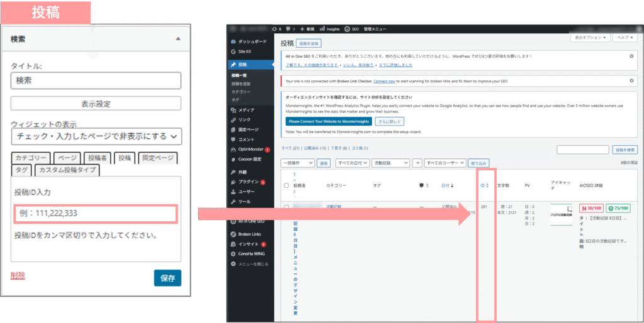Click the comments bubble column header icon
Image resolution: width=644 pixels, height=323 pixels.
pos(421,185)
